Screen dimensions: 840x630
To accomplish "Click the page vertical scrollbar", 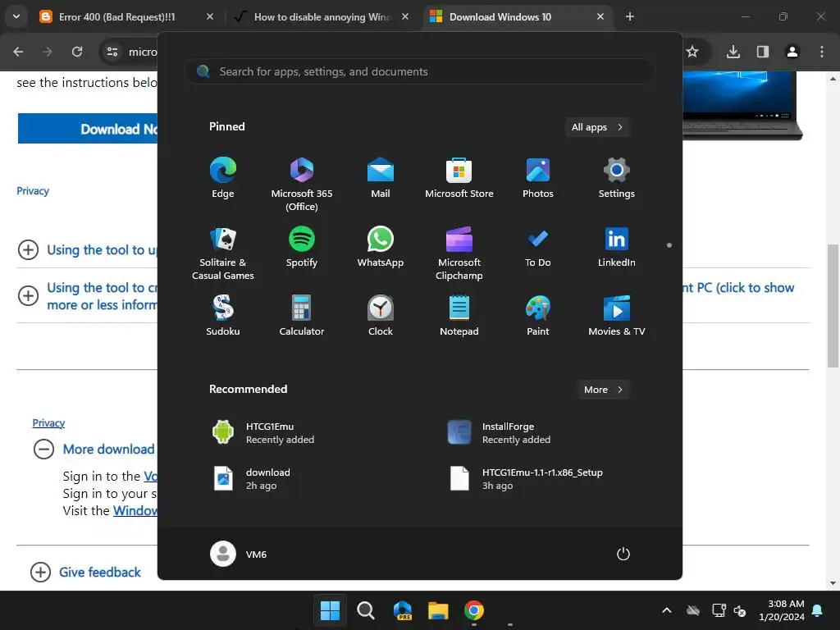I will tap(833, 305).
